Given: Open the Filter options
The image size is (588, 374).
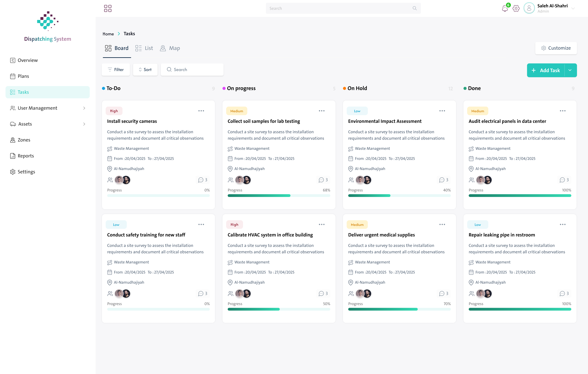Looking at the screenshot, I should pos(116,70).
